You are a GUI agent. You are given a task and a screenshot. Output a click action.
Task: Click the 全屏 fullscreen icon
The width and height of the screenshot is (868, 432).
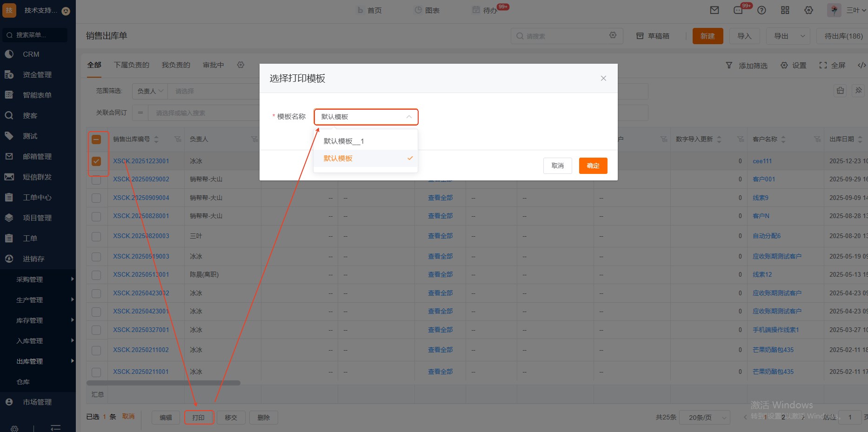(823, 66)
